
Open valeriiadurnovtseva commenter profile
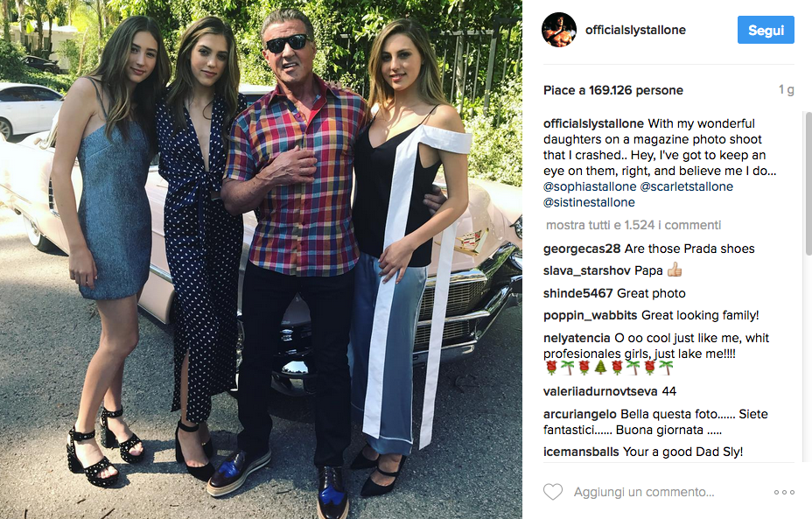point(600,391)
